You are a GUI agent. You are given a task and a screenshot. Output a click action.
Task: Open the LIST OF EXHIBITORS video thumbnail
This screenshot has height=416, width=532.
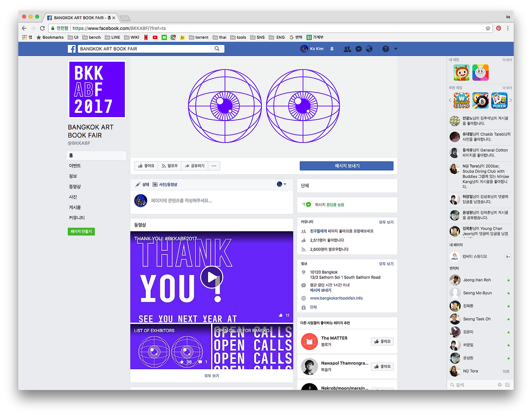[x=171, y=347]
